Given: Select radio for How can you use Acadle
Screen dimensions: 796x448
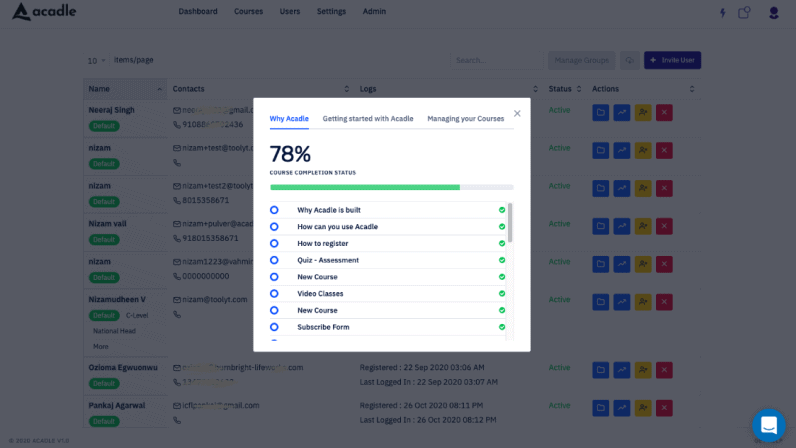Looking at the screenshot, I should click(x=274, y=227).
